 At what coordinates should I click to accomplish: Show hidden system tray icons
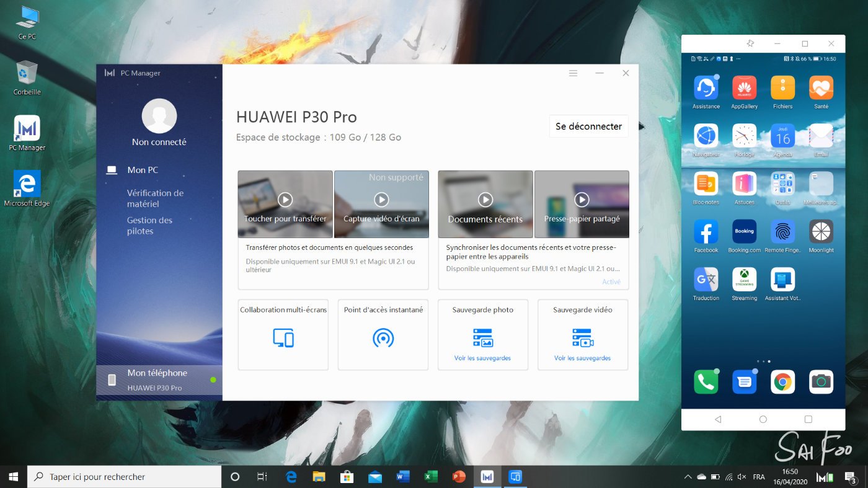point(687,477)
